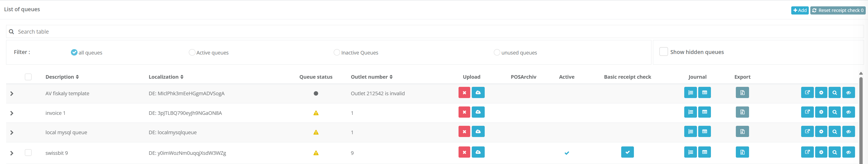Click basic receipt check button for swissbit 9
The height and width of the screenshot is (164, 868).
point(627,152)
